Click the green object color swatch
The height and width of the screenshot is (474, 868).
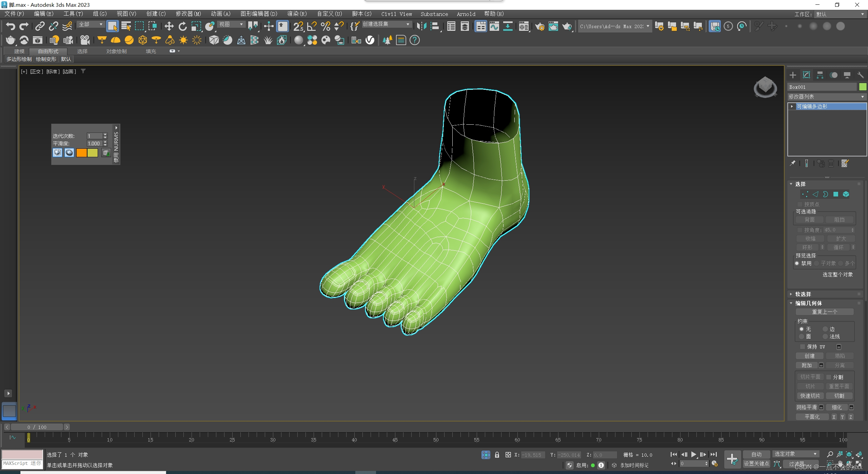(863, 87)
